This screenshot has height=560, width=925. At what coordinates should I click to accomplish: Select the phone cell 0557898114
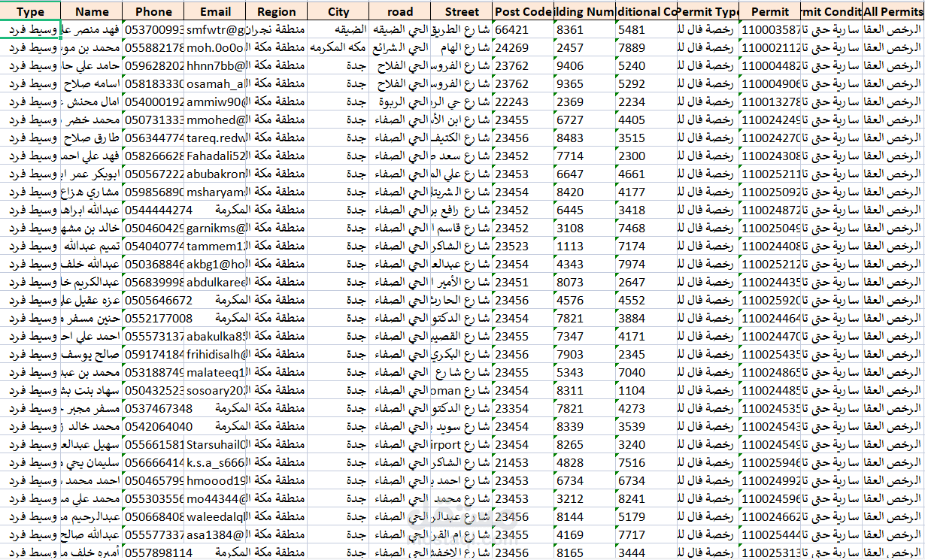(x=153, y=552)
